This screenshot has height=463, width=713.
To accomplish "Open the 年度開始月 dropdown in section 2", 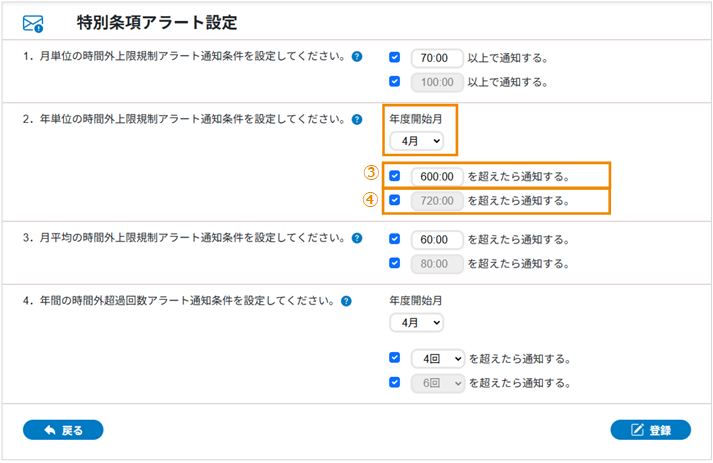I will 416,141.
